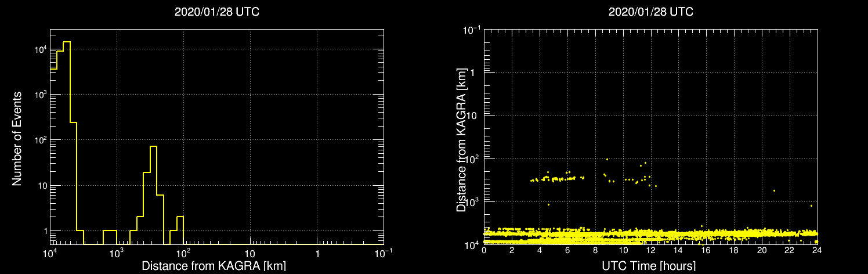The width and height of the screenshot is (868, 274).
Task: Click UTC time tick label 4
Action: tap(540, 251)
